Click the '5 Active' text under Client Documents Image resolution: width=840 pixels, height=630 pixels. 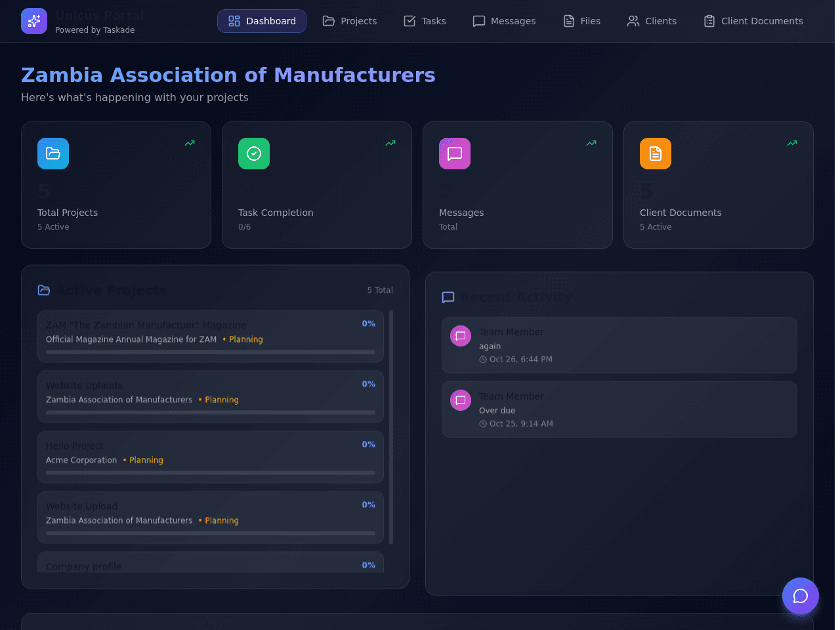(656, 227)
